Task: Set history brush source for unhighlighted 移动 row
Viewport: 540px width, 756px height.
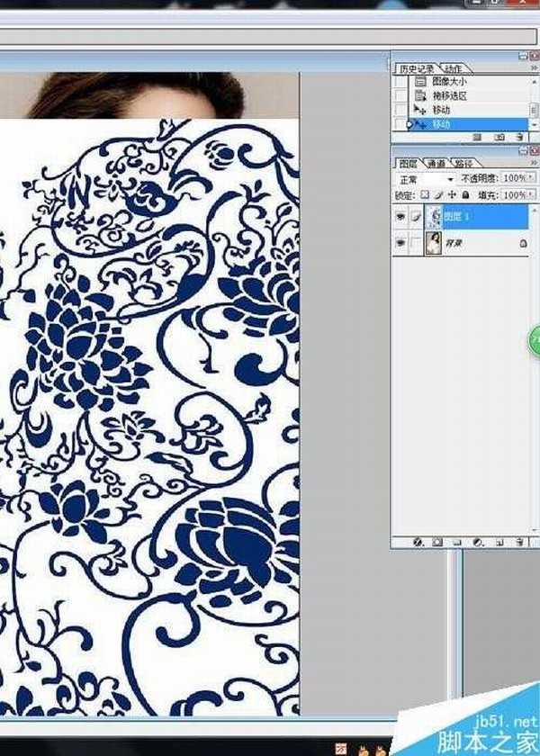Action: pos(400,110)
